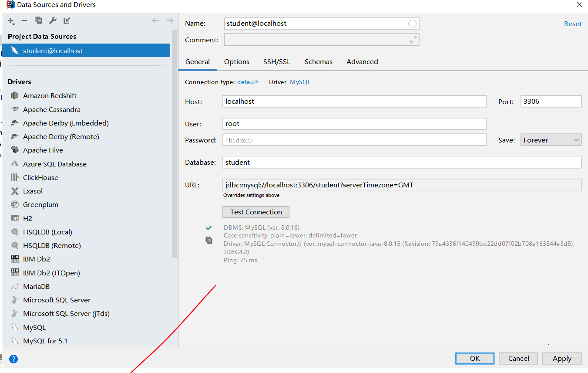Add a new data source with the plus icon
This screenshot has height=373, width=588.
(x=11, y=20)
